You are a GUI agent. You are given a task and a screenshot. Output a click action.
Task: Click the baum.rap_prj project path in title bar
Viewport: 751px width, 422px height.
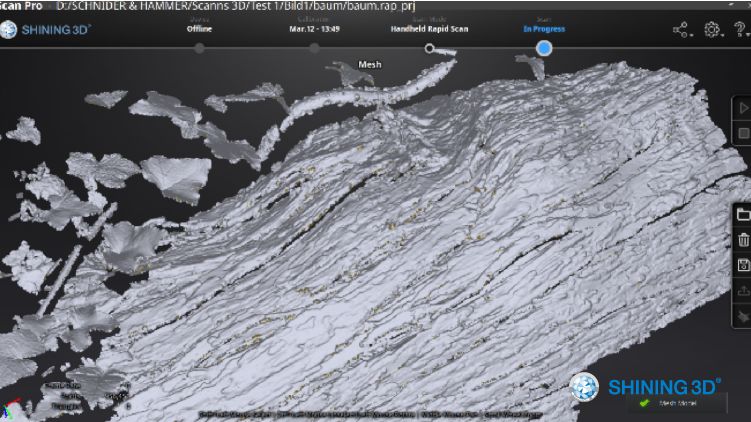coord(235,6)
